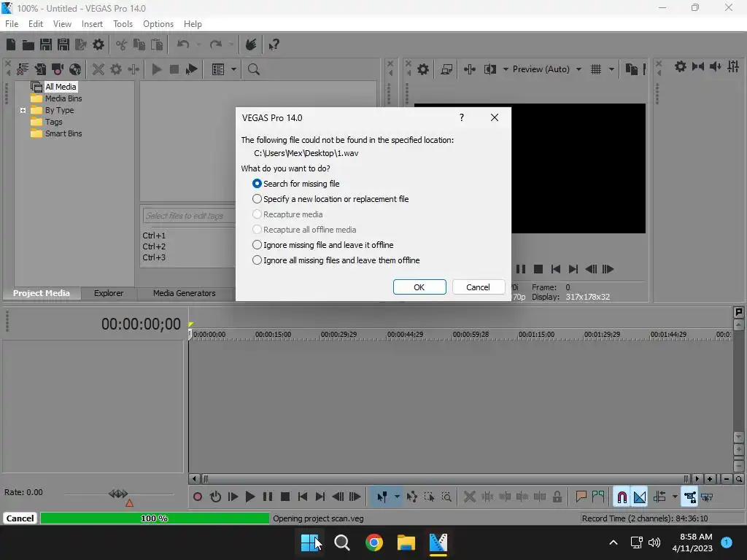Click the Save project icon
The height and width of the screenshot is (560, 747).
click(x=46, y=44)
